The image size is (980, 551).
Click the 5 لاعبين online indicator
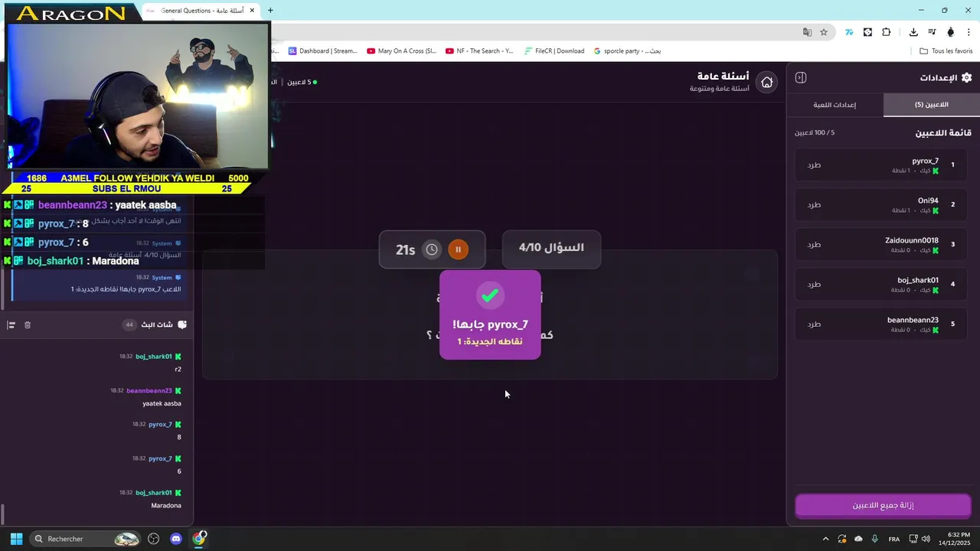point(302,82)
